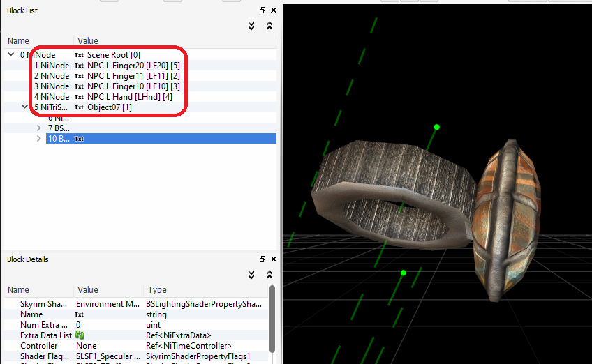Click the Name header in Block Details

(x=18, y=289)
